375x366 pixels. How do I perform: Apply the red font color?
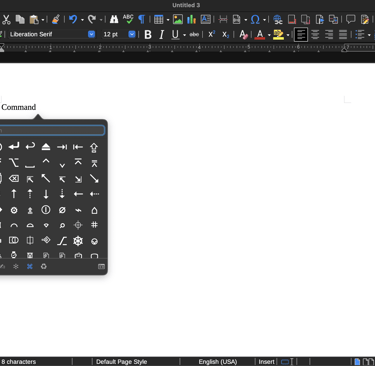(260, 34)
